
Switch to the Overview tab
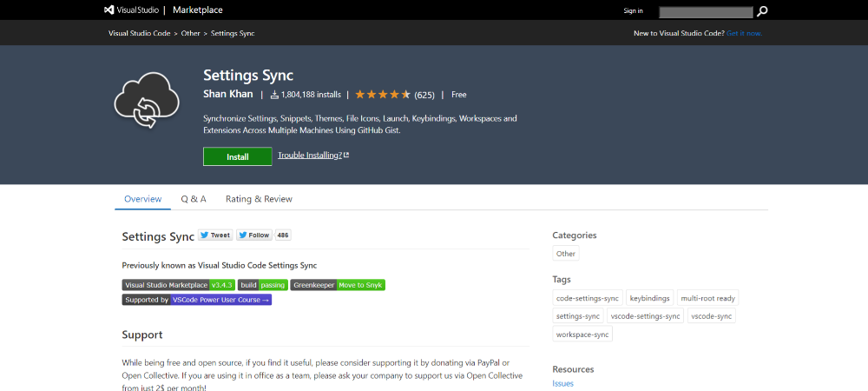(x=143, y=199)
